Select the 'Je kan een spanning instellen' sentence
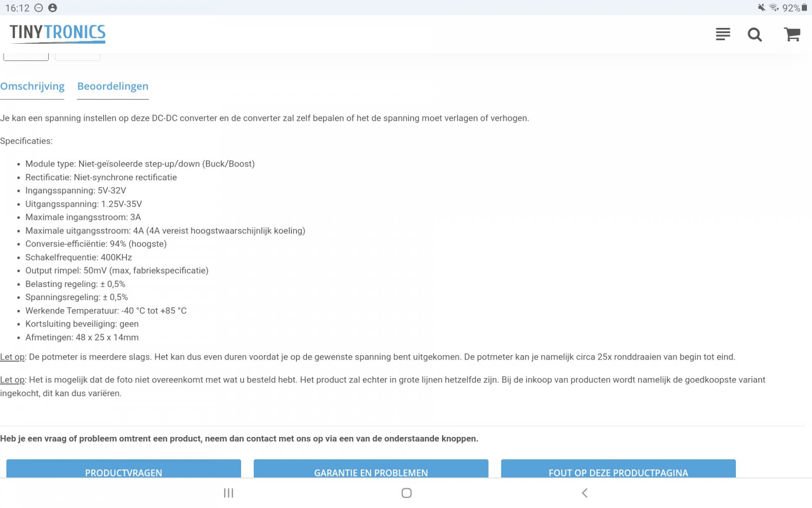This screenshot has width=812, height=508. 264,118
